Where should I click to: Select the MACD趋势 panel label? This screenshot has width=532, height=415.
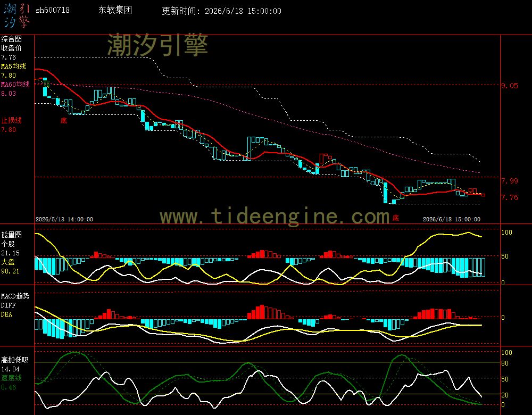point(15,296)
